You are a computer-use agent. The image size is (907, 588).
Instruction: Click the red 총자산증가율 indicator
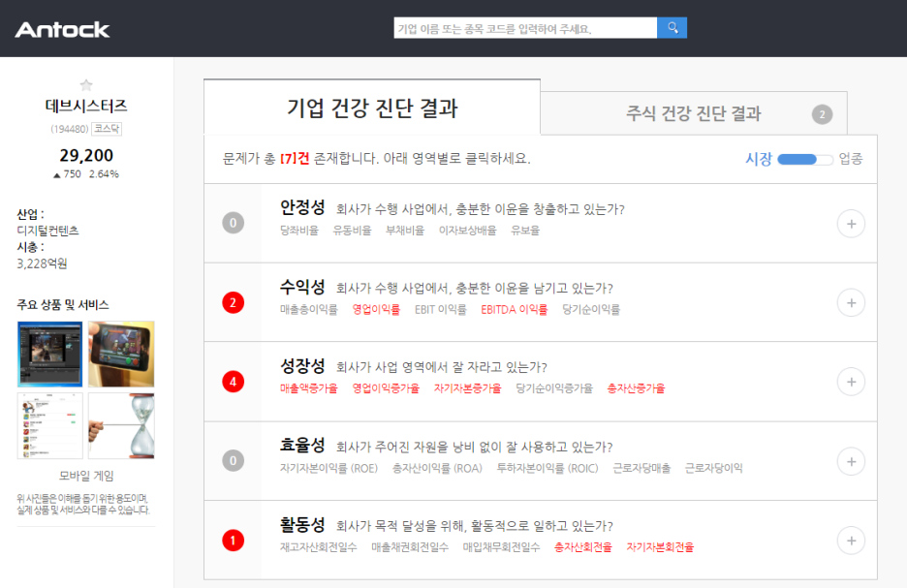tap(636, 388)
